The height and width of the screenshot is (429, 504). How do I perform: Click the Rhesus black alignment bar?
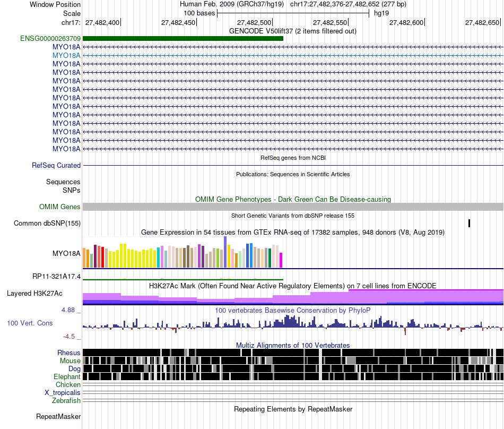(293, 353)
